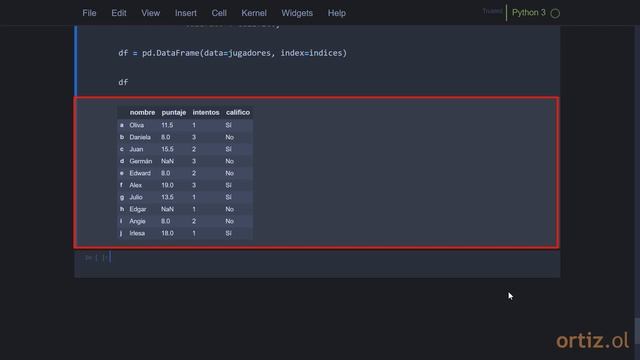Click the kernel idle circle indicator
Screen dimensions: 640x360
click(555, 13)
